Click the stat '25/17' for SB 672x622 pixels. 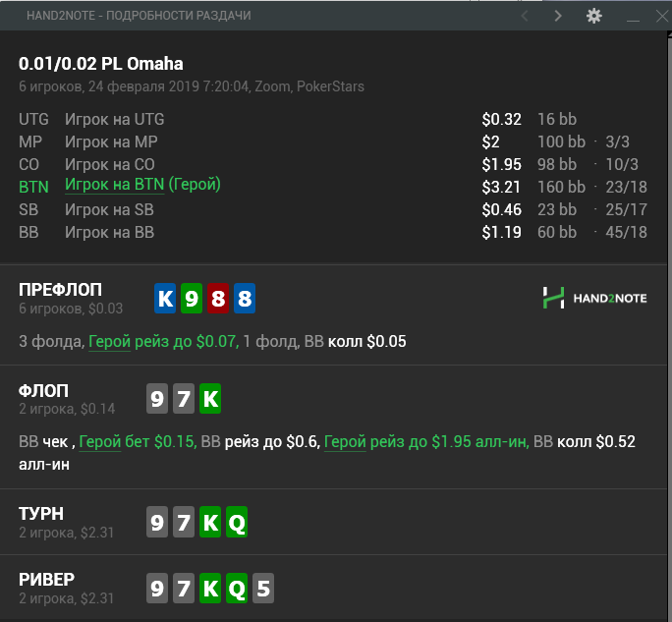tap(626, 209)
